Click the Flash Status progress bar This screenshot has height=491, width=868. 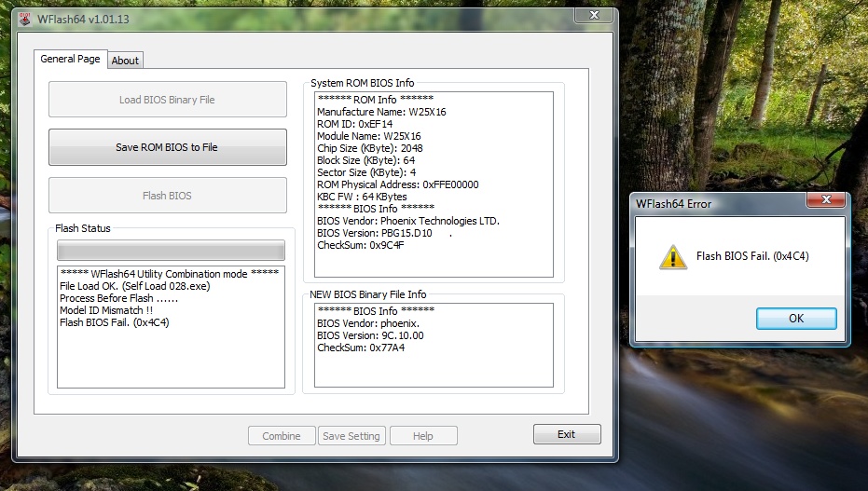pos(171,251)
